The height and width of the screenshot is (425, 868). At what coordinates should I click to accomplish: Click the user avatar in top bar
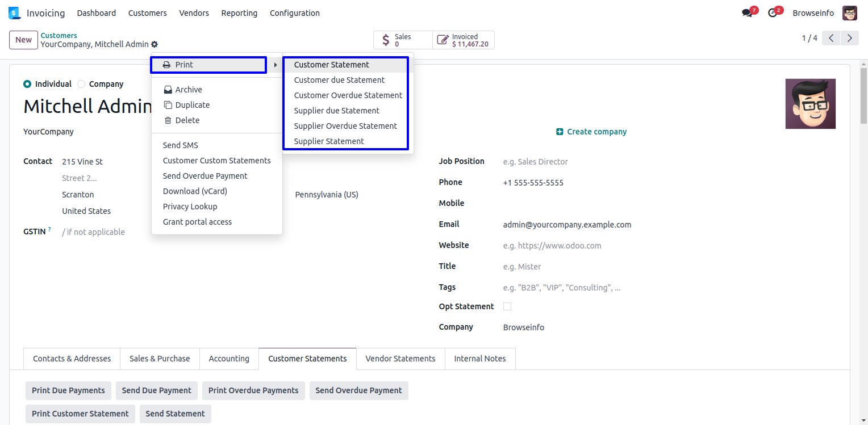coord(849,13)
